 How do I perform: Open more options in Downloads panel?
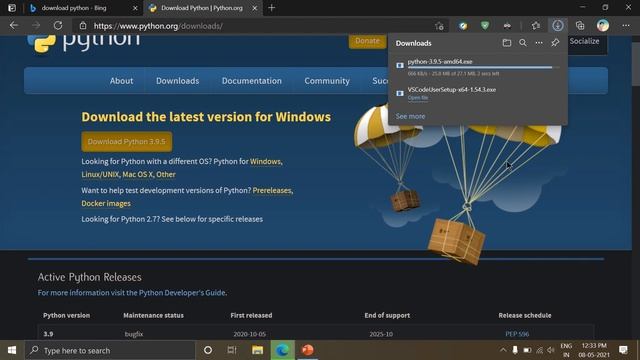coord(539,43)
